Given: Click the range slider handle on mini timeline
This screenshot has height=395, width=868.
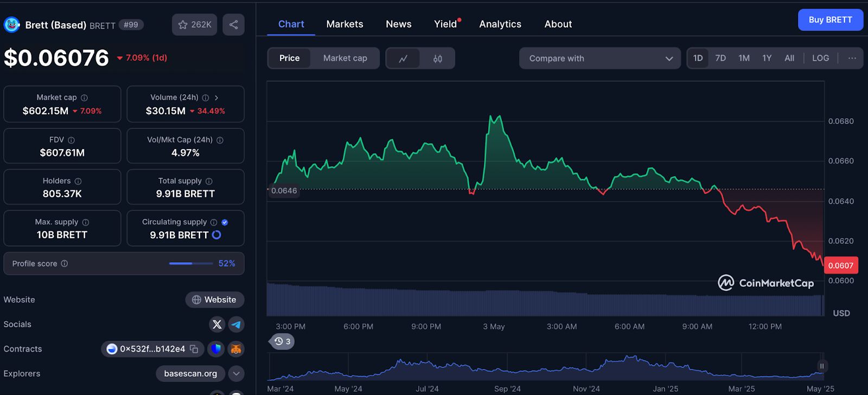Looking at the screenshot, I should coord(821,366).
